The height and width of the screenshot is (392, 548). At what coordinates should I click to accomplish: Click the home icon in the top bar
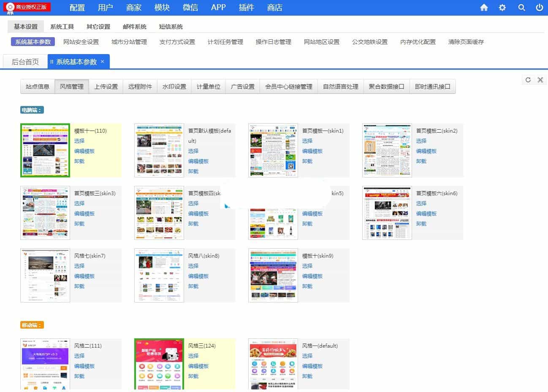click(x=483, y=7)
